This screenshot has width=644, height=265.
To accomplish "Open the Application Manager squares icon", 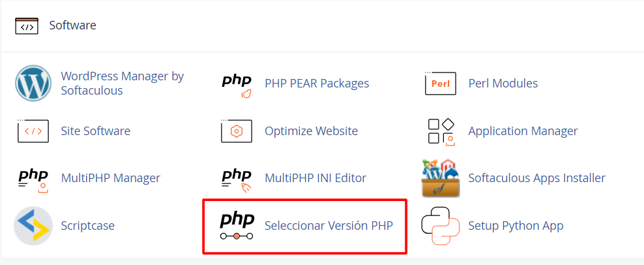I will click(x=441, y=131).
